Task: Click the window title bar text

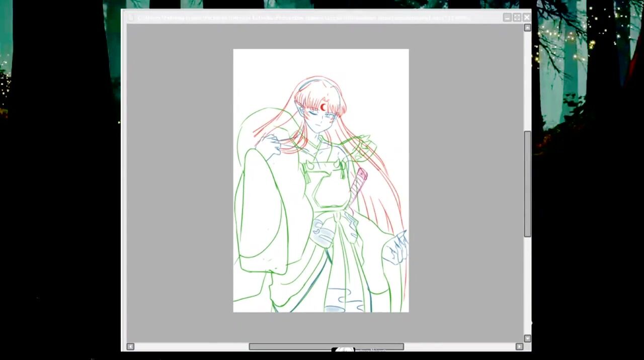Action: point(302,18)
